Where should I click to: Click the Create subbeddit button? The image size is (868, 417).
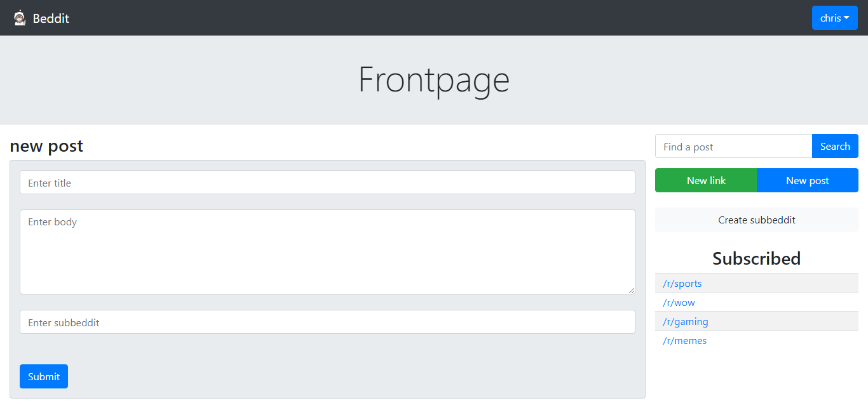(757, 220)
